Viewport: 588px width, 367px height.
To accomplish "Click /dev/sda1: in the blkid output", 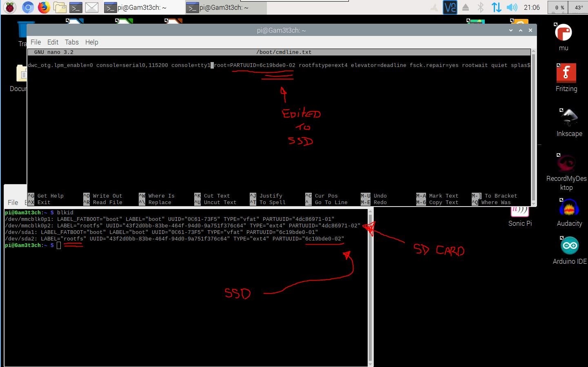I will click(x=21, y=232).
